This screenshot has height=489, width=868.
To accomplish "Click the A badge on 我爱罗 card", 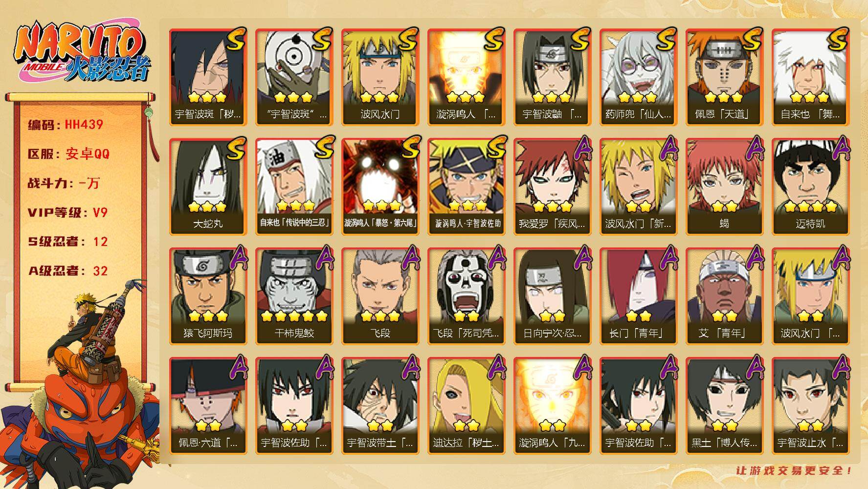I will 580,149.
